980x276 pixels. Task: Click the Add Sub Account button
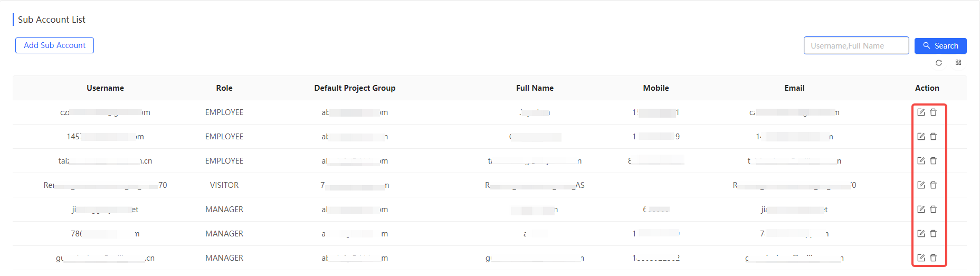[x=54, y=45]
